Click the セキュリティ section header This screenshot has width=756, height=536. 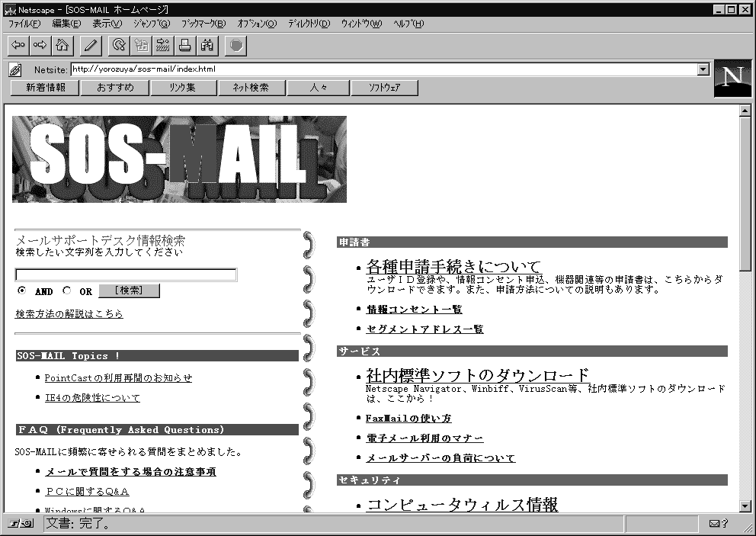(532, 480)
